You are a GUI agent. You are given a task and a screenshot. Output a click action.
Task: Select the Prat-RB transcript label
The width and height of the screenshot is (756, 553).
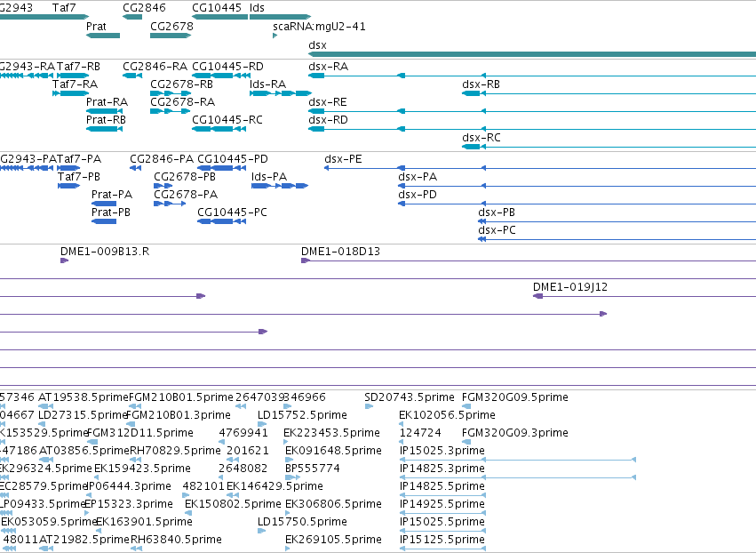106,120
